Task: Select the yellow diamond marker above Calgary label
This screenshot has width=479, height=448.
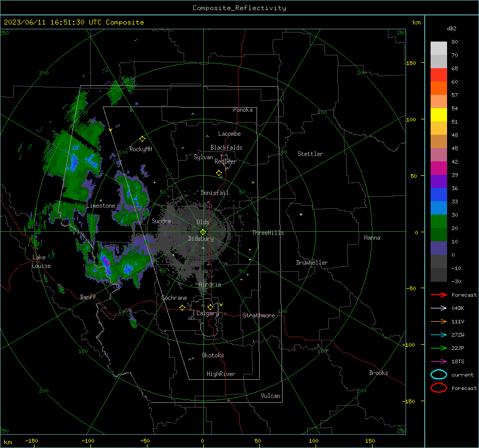Action: tap(210, 307)
